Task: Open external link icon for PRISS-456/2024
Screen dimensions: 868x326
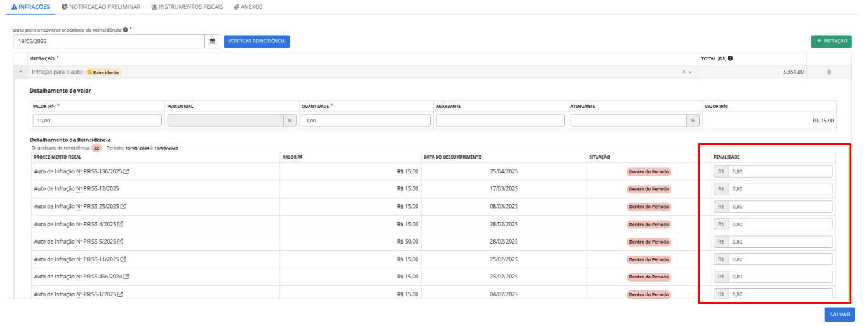Action: pyautogui.click(x=126, y=277)
